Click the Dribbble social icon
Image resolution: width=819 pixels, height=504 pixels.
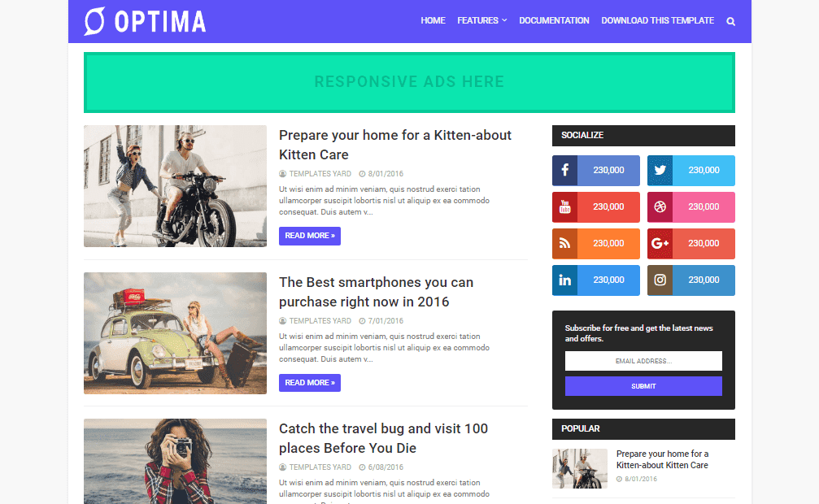pyautogui.click(x=660, y=206)
